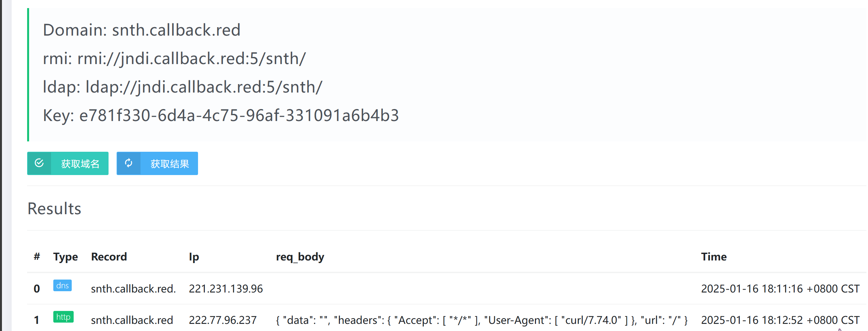Select the green http type badge
The width and height of the screenshot is (868, 331).
coord(63,317)
